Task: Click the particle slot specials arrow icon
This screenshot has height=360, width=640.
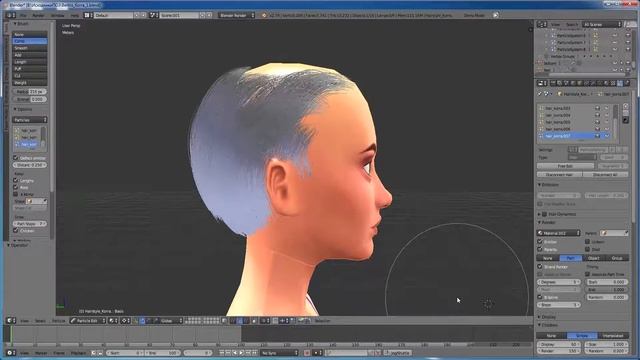Action: point(626,120)
